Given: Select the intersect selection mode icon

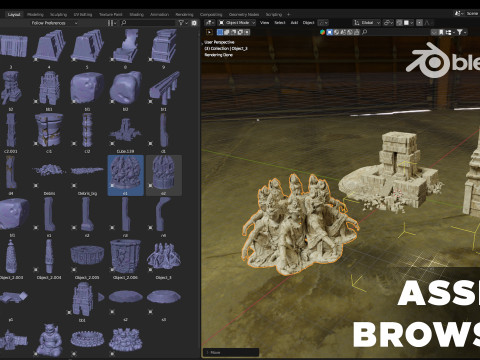Looking at the screenshot, I should [x=247, y=32].
